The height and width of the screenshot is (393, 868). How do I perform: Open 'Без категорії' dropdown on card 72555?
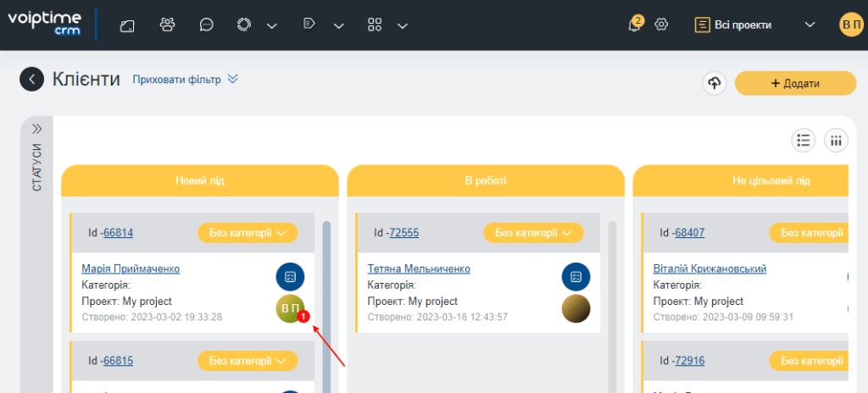pyautogui.click(x=533, y=233)
